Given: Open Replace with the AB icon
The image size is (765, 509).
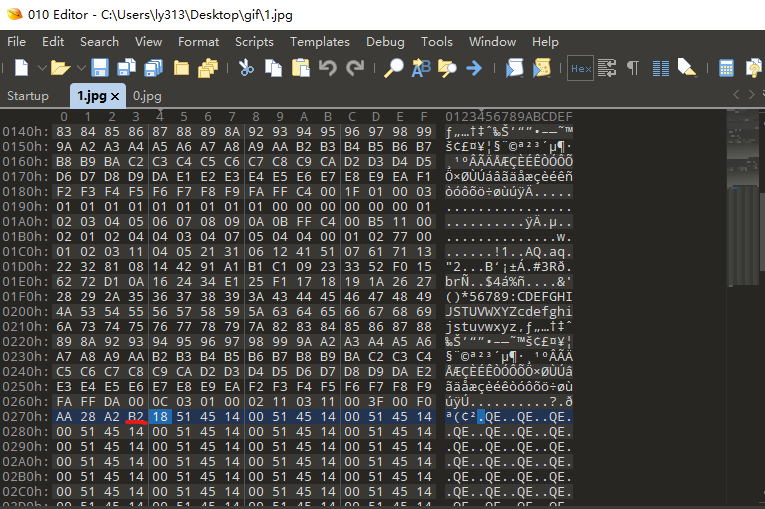Looking at the screenshot, I should (x=421, y=68).
